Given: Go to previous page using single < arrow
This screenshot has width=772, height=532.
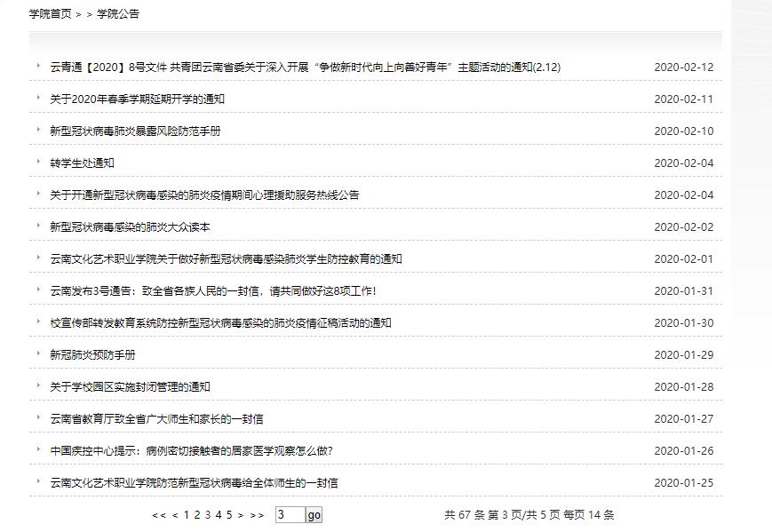Looking at the screenshot, I should pyautogui.click(x=175, y=515).
